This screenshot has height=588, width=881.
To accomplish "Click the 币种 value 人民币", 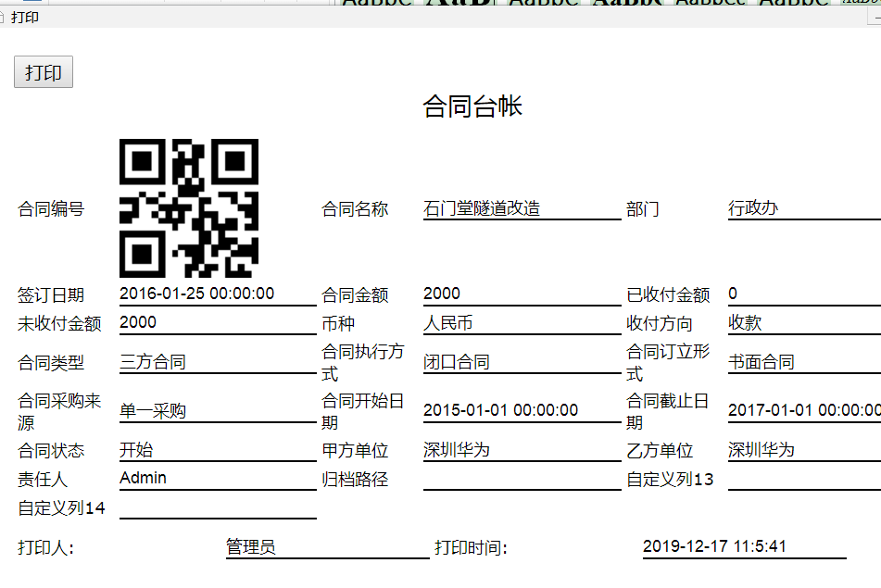I will (x=447, y=322).
